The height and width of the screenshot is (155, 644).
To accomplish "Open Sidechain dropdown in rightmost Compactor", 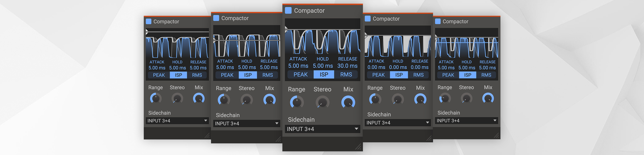I will (x=467, y=121).
